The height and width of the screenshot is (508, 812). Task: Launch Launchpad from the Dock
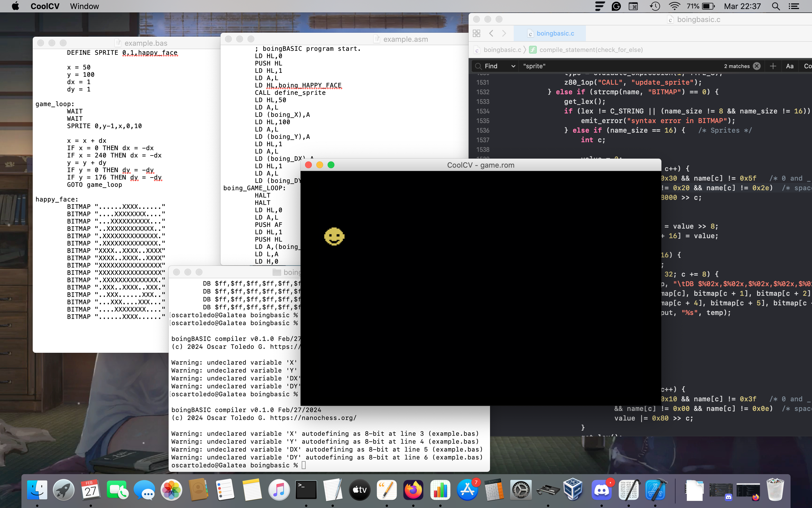pos(64,490)
